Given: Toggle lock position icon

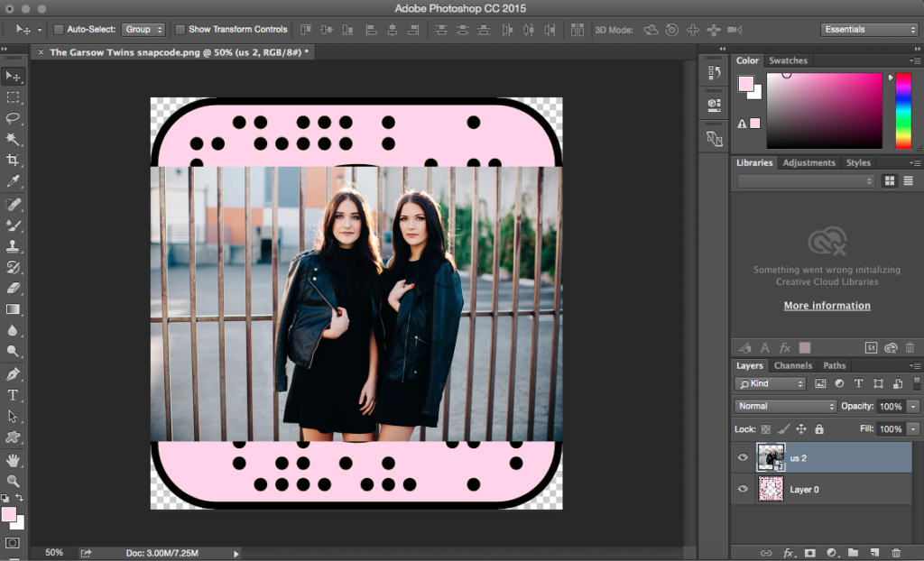Looking at the screenshot, I should 801,429.
